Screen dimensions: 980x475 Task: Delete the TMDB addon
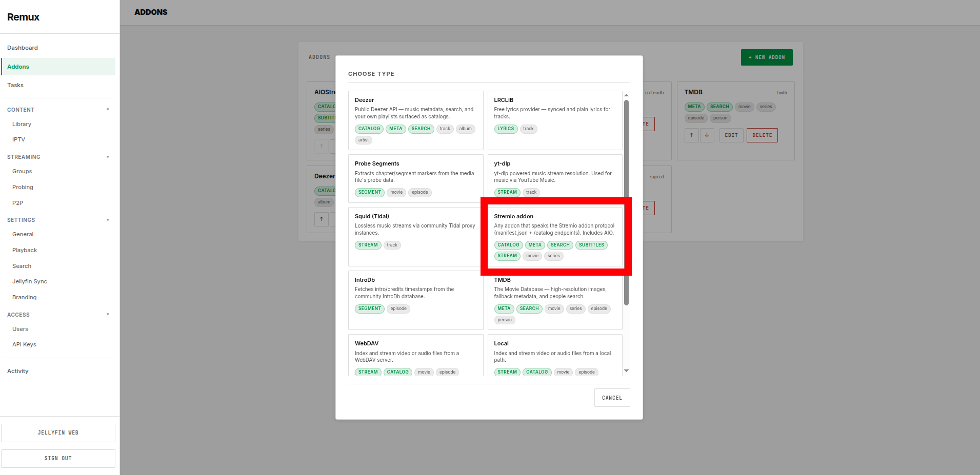tap(762, 135)
